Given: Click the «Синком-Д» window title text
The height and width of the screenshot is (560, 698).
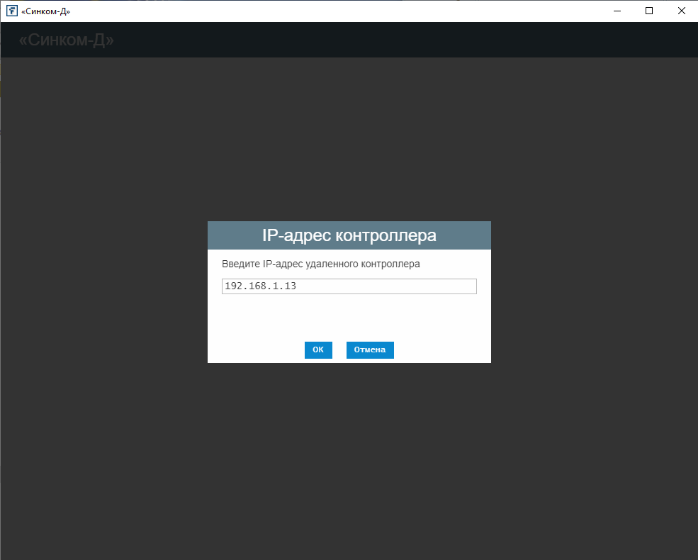Looking at the screenshot, I should pos(46,11).
